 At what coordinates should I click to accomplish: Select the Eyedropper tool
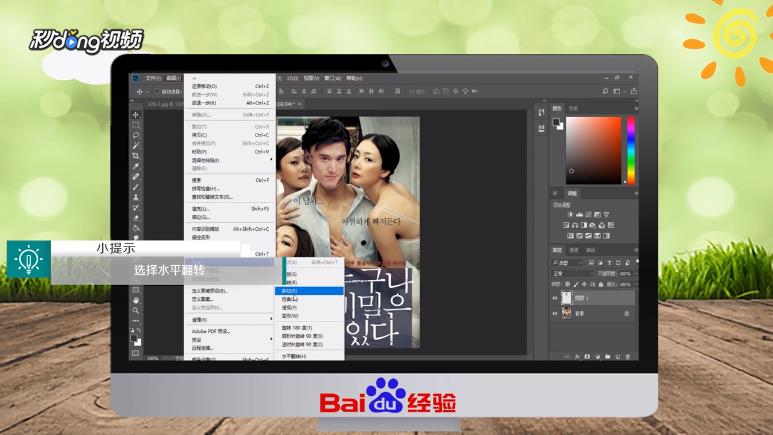coord(136,166)
